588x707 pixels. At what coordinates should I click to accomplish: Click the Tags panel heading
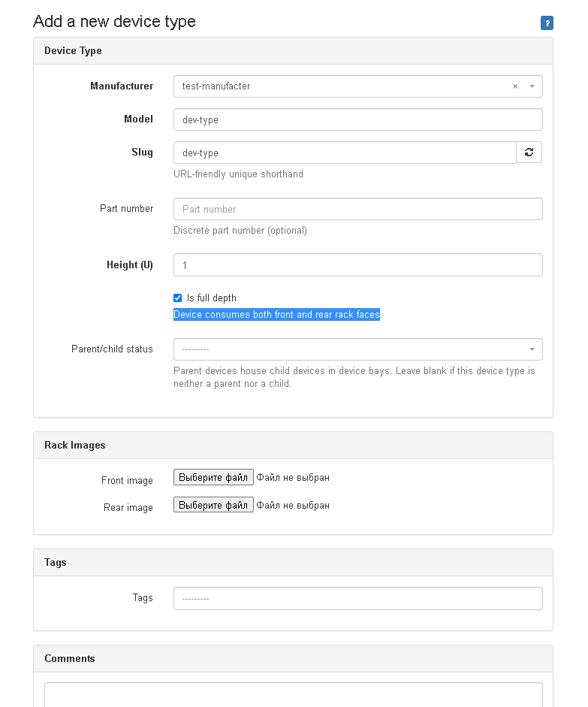click(x=56, y=563)
